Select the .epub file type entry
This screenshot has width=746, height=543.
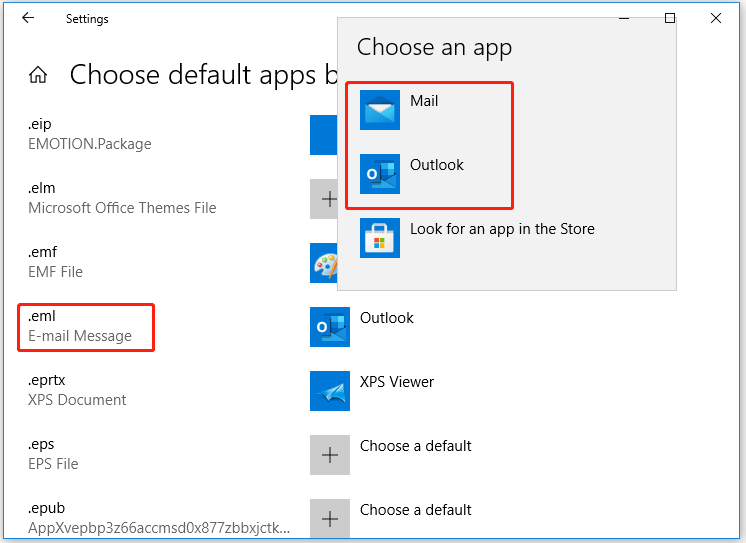[159, 518]
